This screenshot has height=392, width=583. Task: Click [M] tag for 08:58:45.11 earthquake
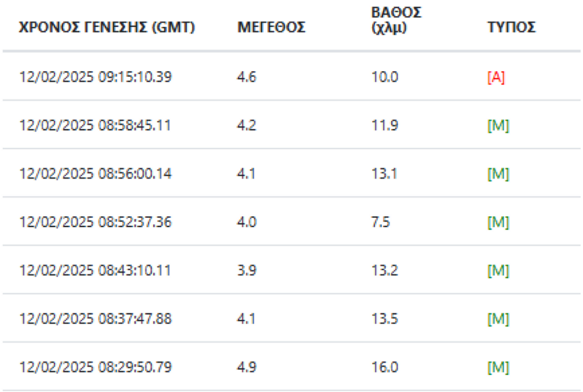499,126
